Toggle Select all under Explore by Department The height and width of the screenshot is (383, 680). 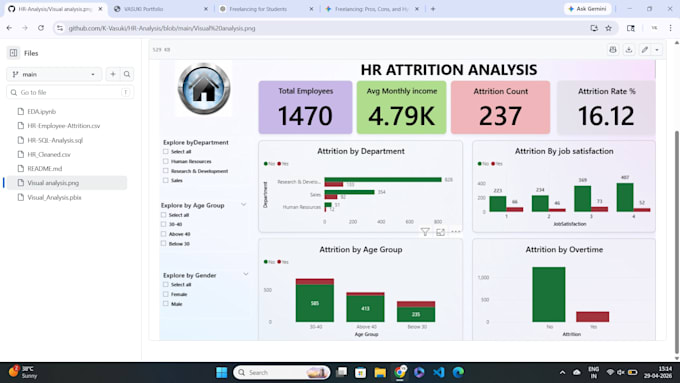tap(165, 151)
